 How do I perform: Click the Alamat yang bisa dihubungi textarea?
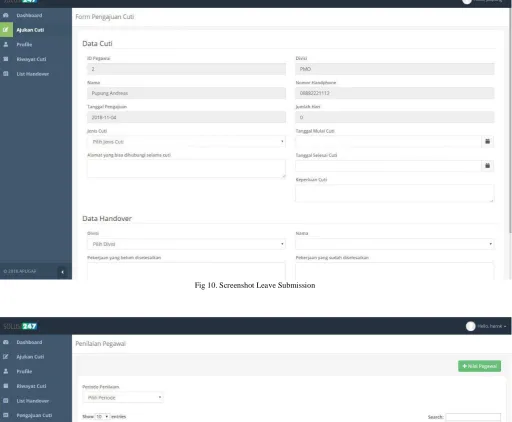pos(186,169)
